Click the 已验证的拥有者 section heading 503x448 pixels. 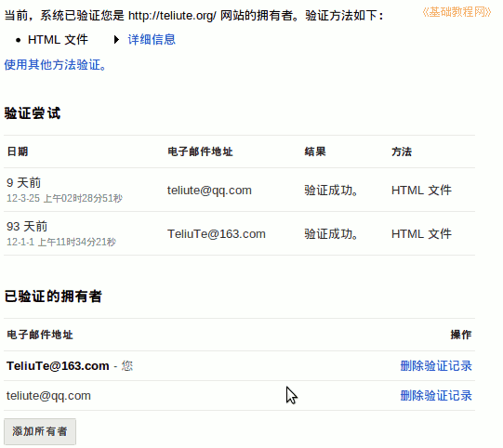53,296
